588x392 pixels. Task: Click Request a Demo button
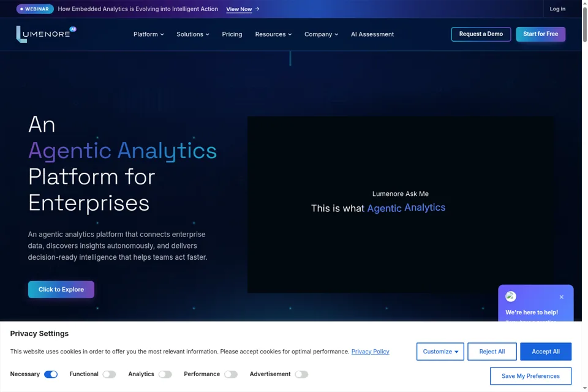coord(481,34)
